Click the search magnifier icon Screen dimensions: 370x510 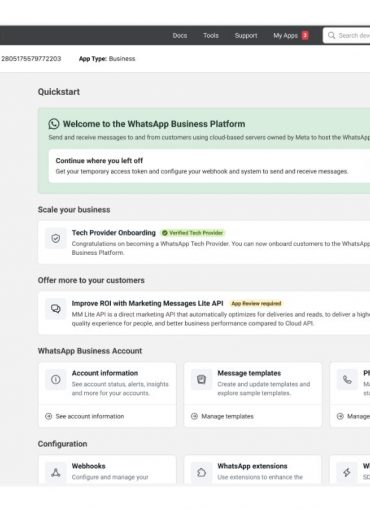click(331, 35)
